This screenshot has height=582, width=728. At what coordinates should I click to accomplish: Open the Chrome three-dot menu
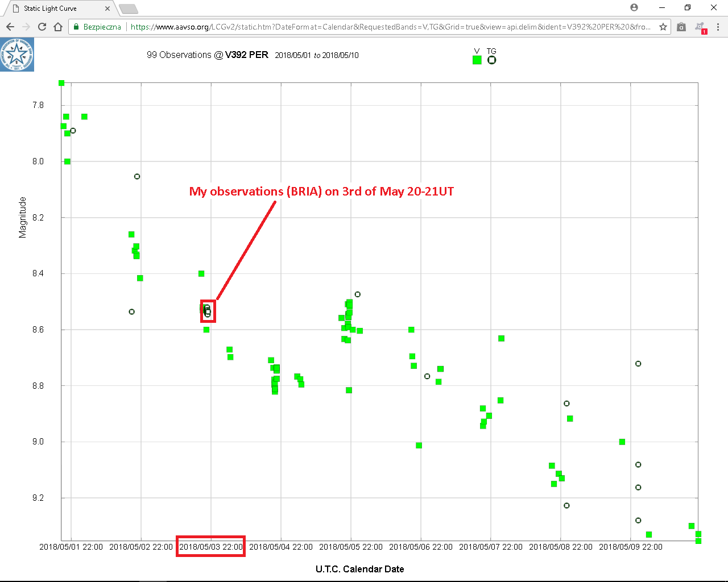[718, 27]
